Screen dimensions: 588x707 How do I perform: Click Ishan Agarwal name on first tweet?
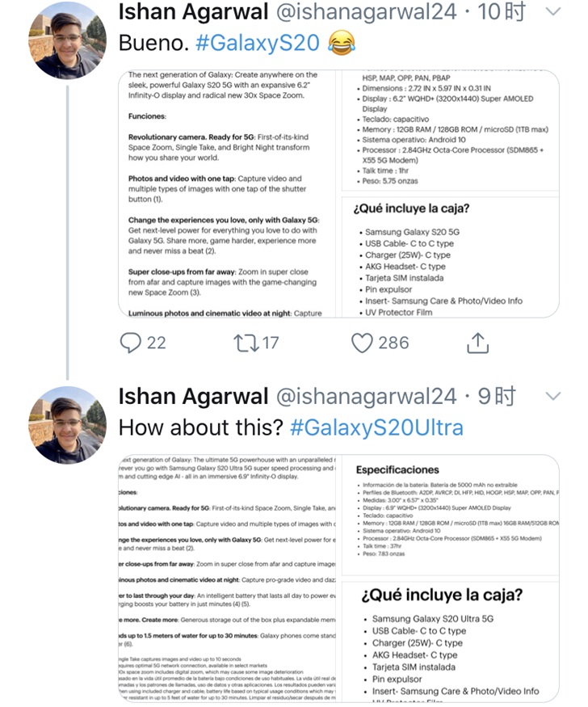(x=193, y=12)
